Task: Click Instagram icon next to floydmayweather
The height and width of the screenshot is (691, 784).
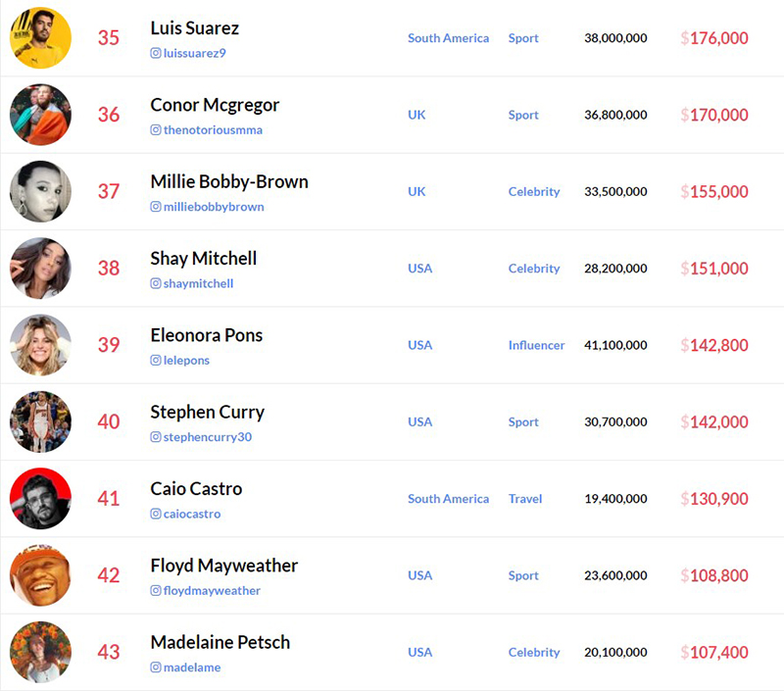Action: (x=156, y=590)
